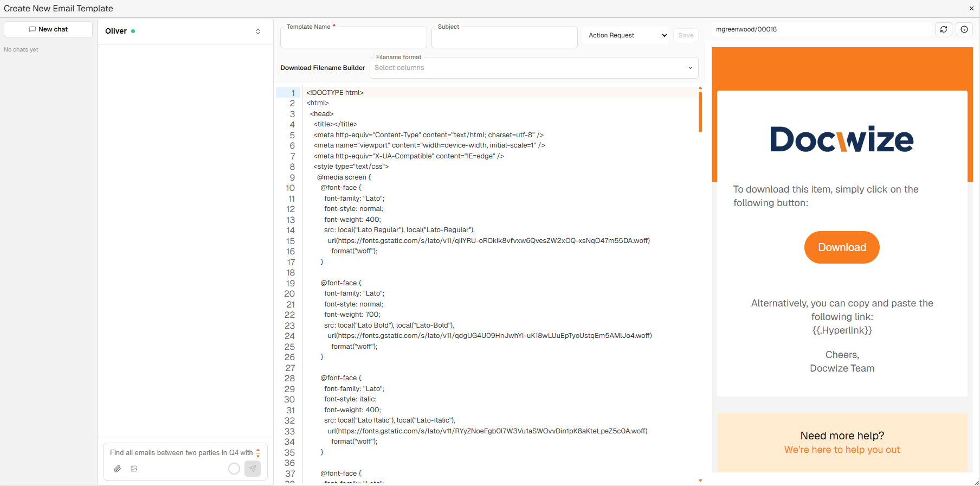Click the Template Name input field

click(x=353, y=37)
